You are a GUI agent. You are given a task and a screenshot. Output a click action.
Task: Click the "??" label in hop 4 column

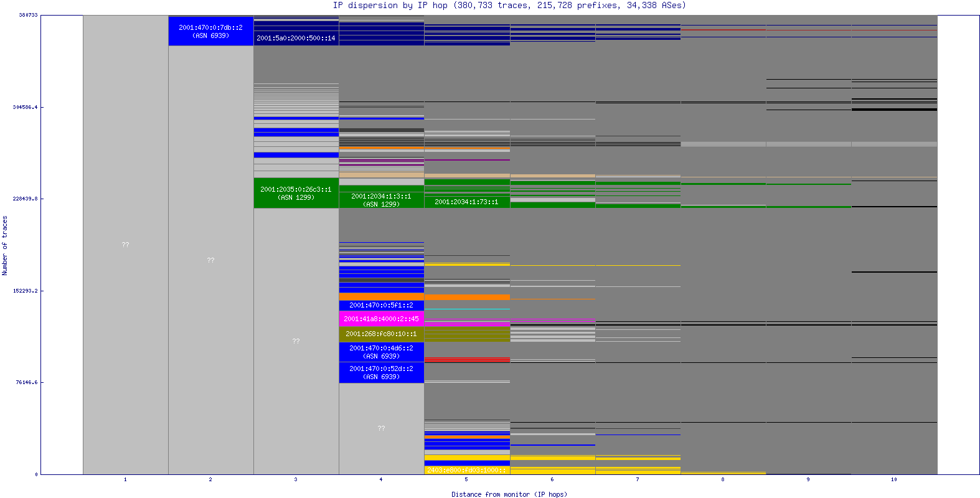pyautogui.click(x=381, y=428)
